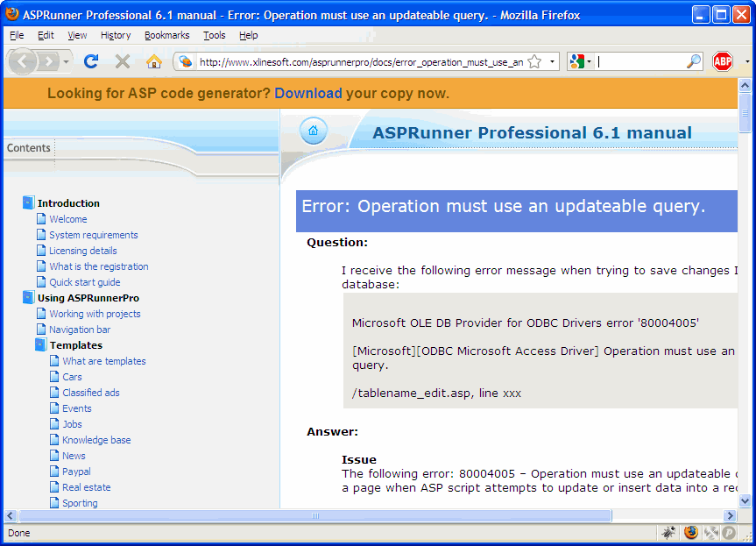Open the Jobs template topic
This screenshot has width=756, height=546.
[73, 424]
